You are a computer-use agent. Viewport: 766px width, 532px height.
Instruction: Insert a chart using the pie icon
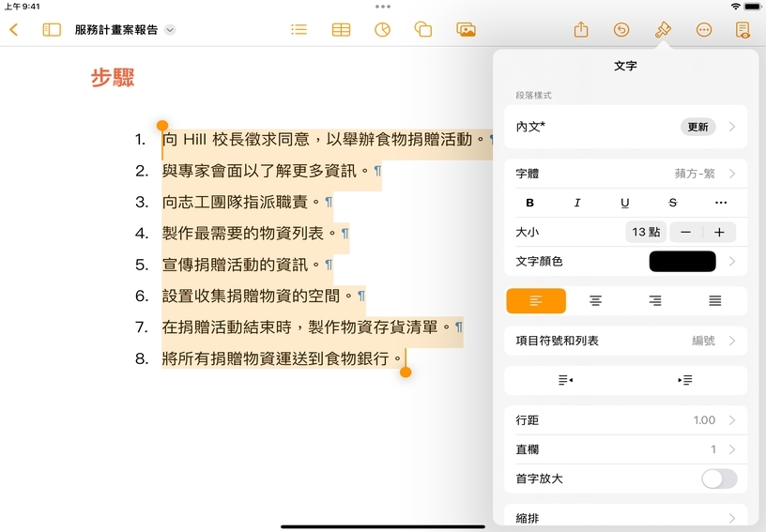click(382, 30)
